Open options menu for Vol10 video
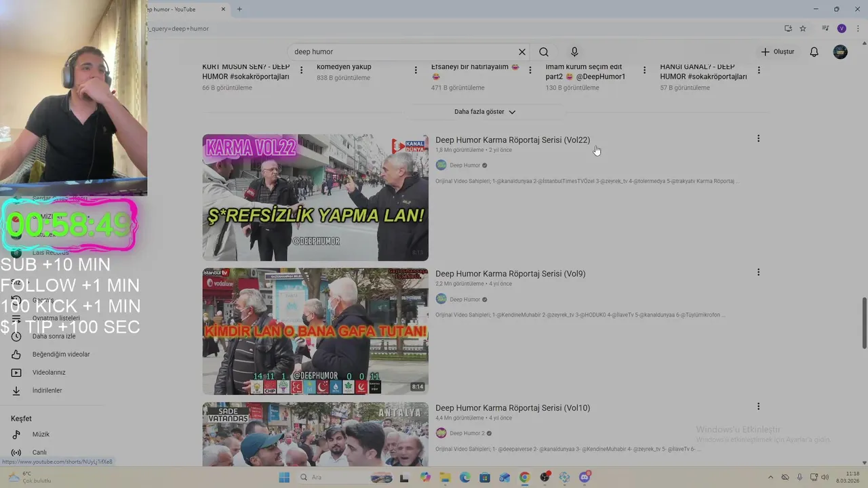The width and height of the screenshot is (868, 488). pos(758,407)
